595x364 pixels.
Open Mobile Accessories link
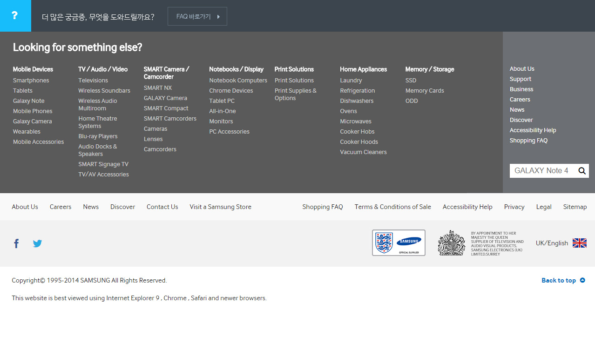pyautogui.click(x=39, y=142)
